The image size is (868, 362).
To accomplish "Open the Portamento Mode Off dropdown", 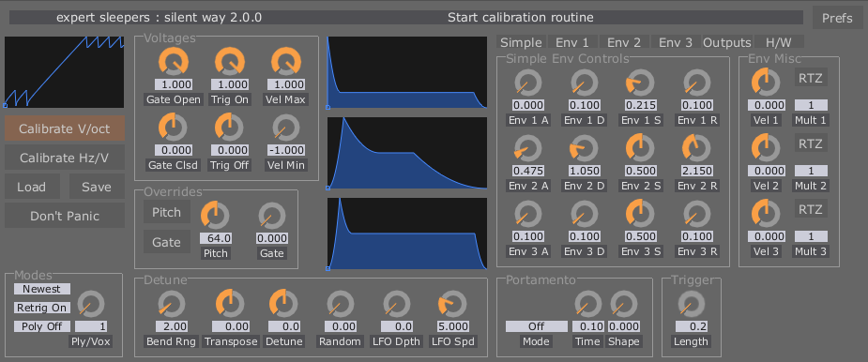I will click(537, 326).
